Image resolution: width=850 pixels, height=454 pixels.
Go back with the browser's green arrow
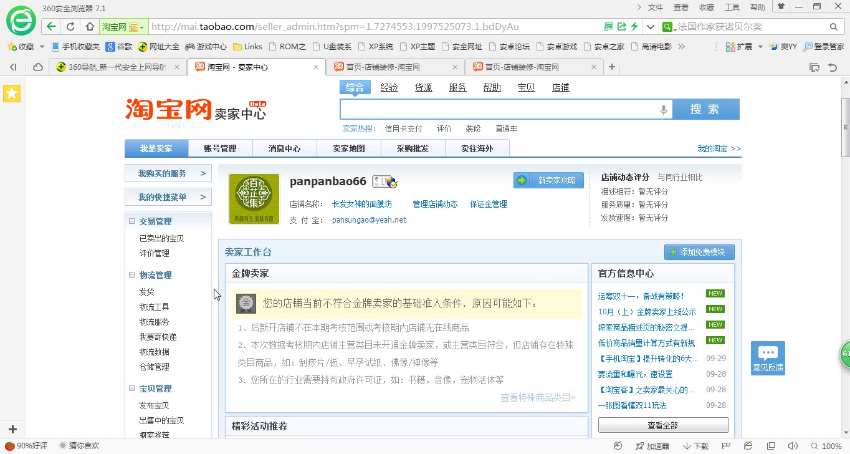(x=51, y=26)
